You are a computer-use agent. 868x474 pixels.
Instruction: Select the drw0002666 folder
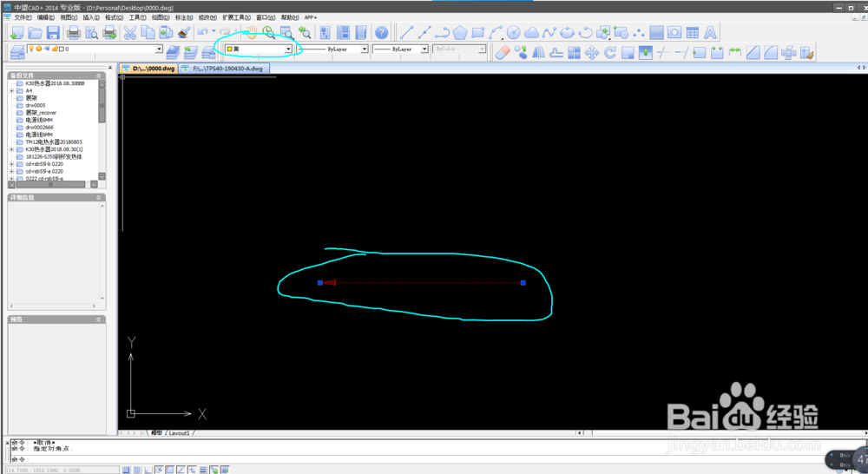(39, 128)
